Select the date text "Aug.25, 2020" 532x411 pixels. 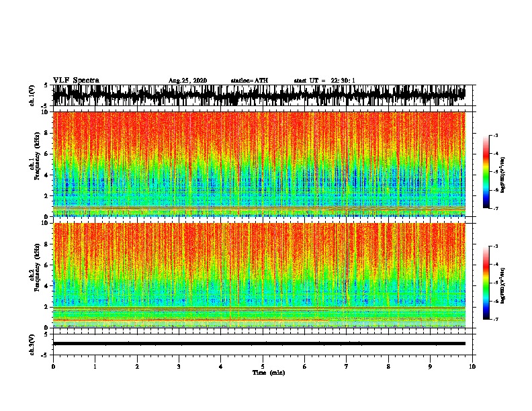187,81
